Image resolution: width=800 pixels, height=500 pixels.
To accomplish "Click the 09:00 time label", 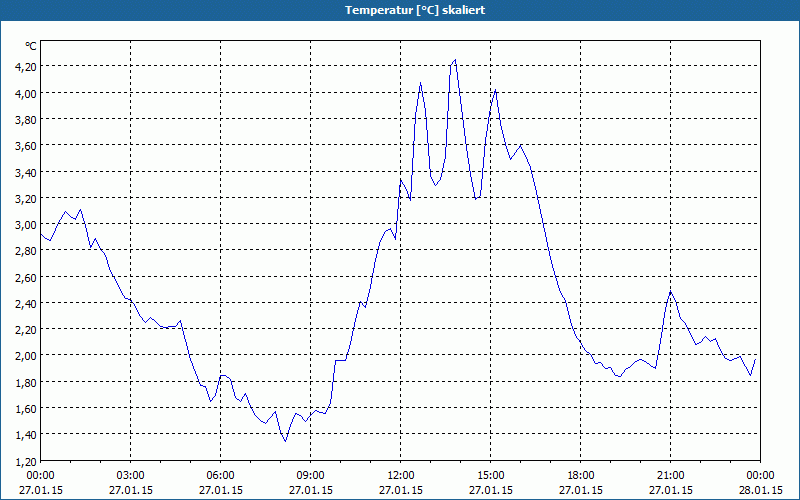I will point(311,476).
